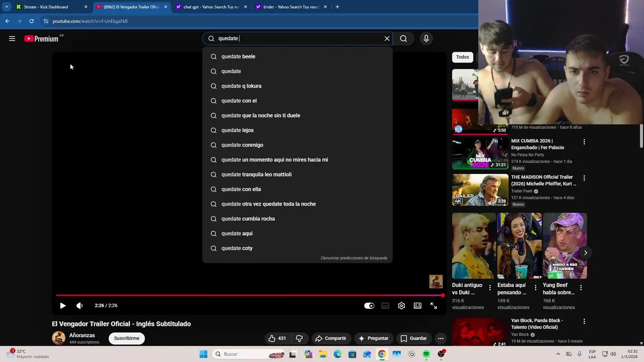The width and height of the screenshot is (644, 362).
Task: Play the video with the play button
Action: 63,306
